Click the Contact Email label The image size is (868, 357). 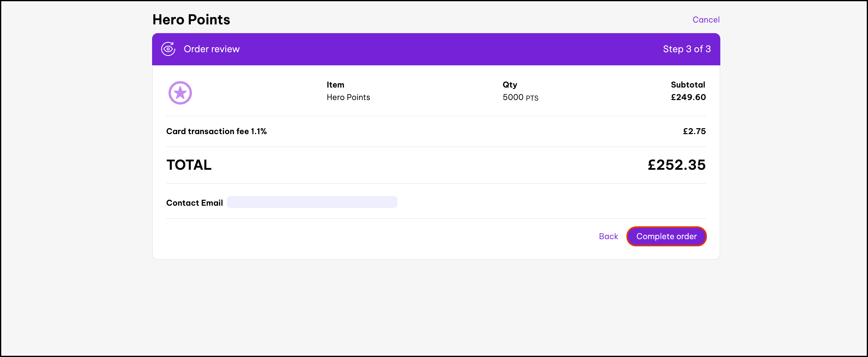click(194, 203)
